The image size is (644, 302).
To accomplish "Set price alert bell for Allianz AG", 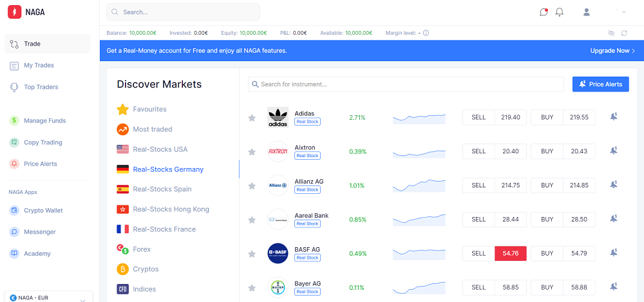I will [x=614, y=185].
